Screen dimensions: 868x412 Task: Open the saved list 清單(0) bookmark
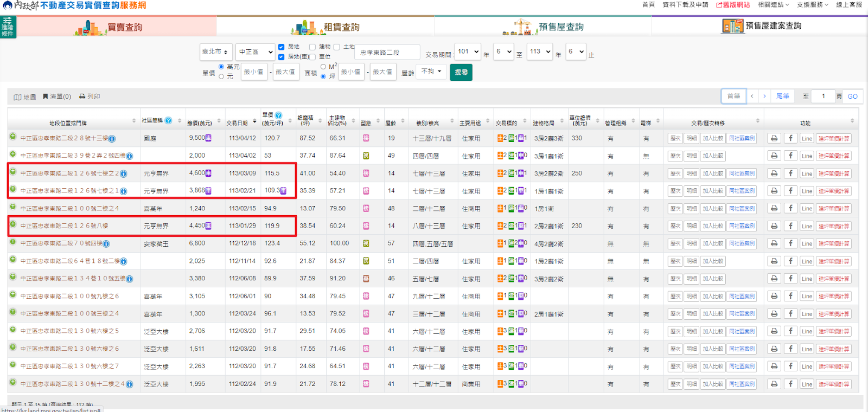click(57, 96)
